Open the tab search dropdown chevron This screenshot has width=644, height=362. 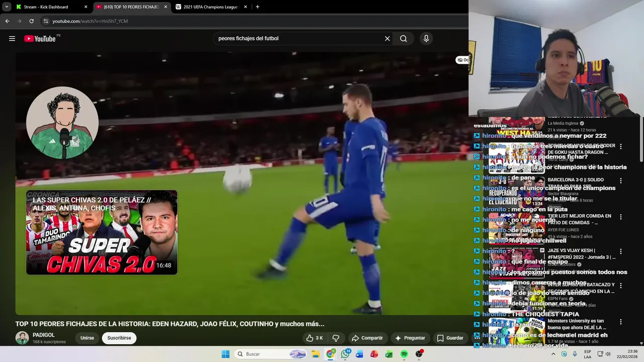coord(7,7)
